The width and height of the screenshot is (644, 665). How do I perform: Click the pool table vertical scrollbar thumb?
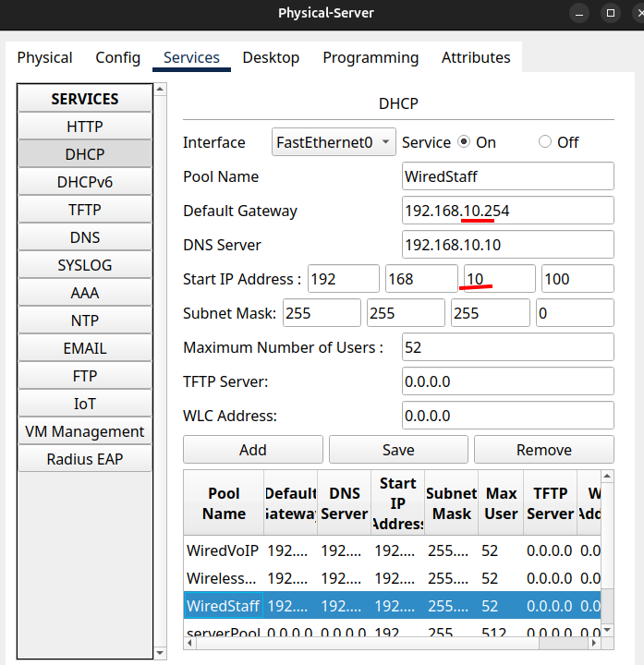pyautogui.click(x=608, y=606)
